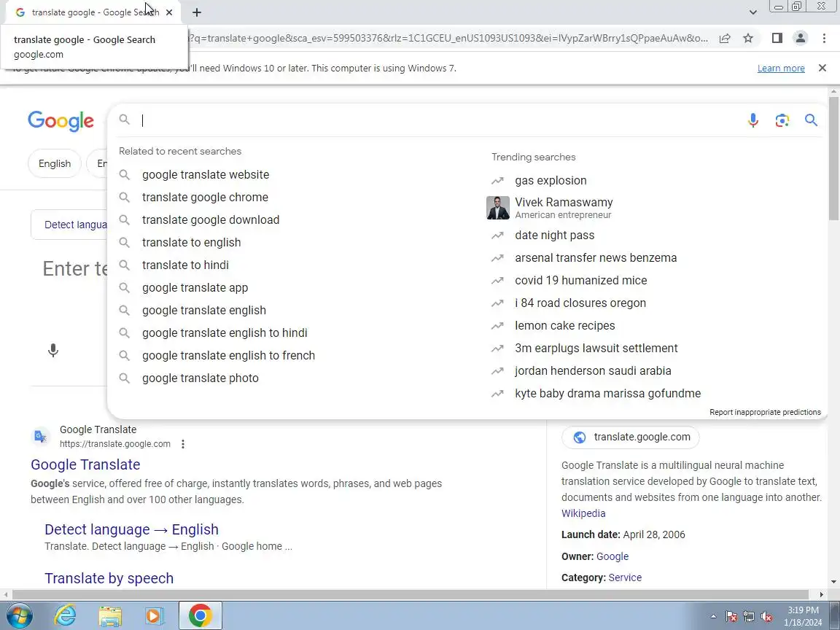Select trending covid 19 humanized mice
Viewport: 840px width, 630px height.
pyautogui.click(x=580, y=280)
